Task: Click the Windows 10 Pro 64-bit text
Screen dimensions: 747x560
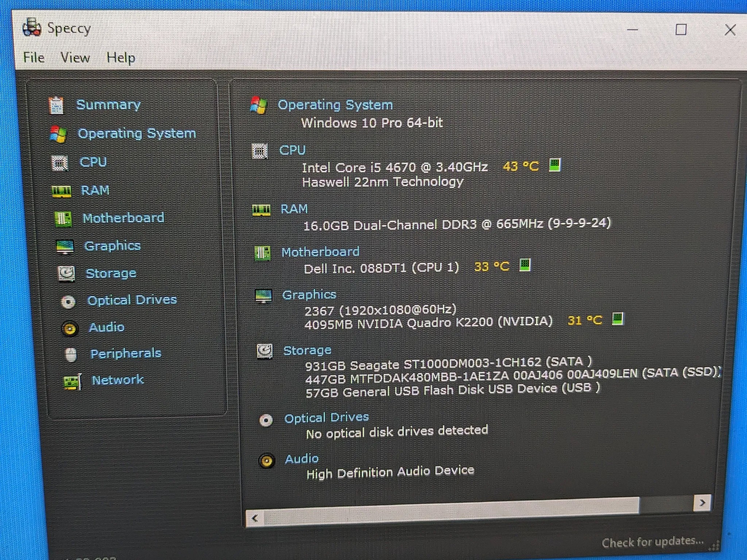Action: 372,122
